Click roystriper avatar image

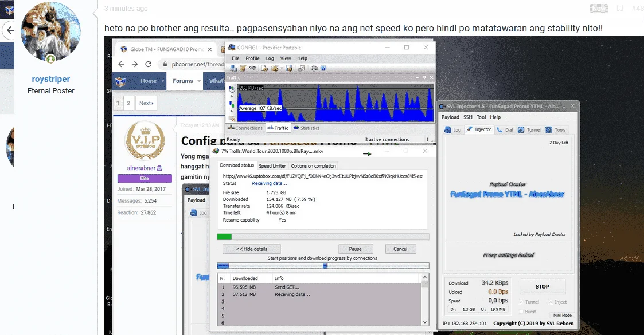[50, 32]
